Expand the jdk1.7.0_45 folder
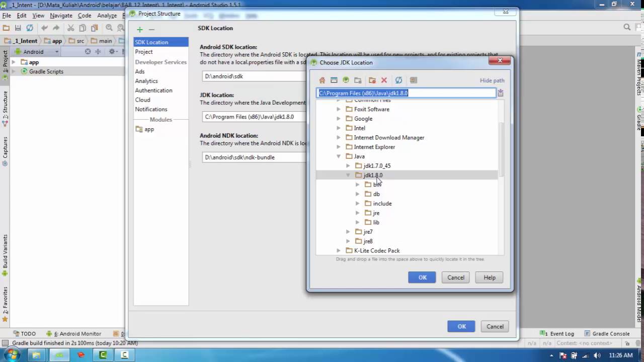Screen dimensions: 644x362 (x=348, y=165)
